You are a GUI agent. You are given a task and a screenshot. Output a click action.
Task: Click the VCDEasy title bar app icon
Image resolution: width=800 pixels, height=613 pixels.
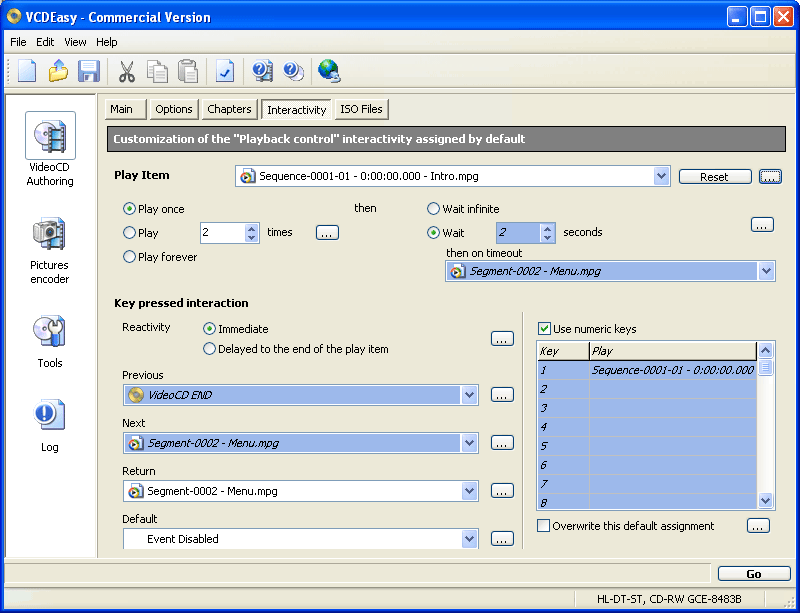point(14,17)
